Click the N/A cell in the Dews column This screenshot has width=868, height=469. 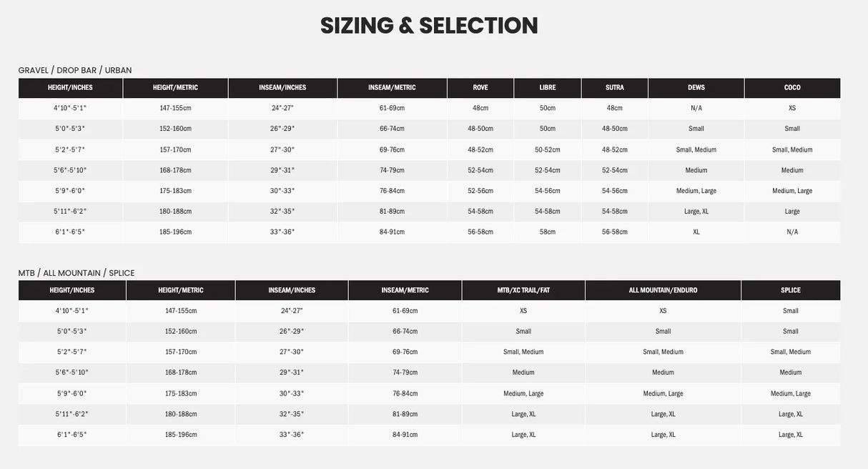click(696, 108)
